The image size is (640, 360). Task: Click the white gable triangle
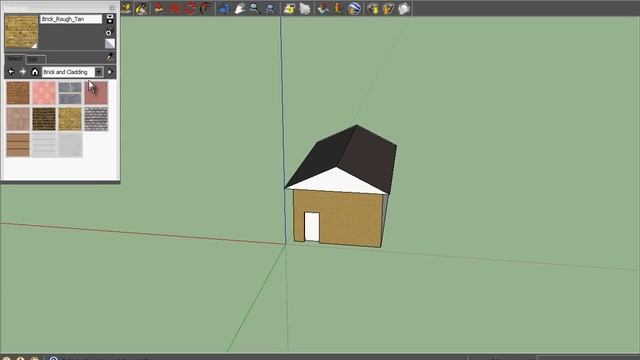(337, 182)
